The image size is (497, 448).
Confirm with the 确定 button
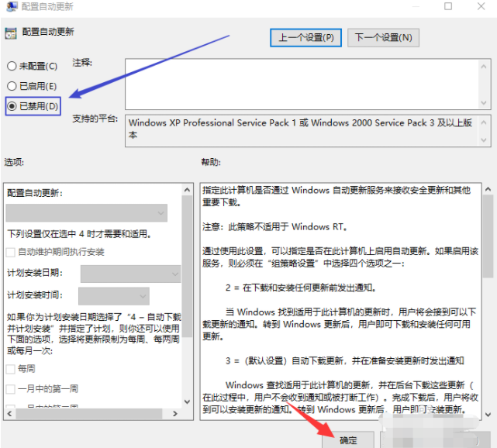coord(348,439)
